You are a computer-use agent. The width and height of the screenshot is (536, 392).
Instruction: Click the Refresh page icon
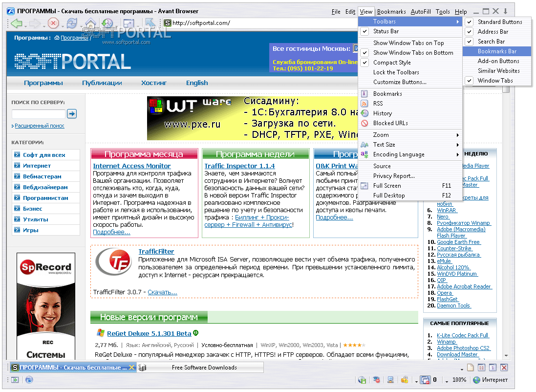pyautogui.click(x=72, y=23)
